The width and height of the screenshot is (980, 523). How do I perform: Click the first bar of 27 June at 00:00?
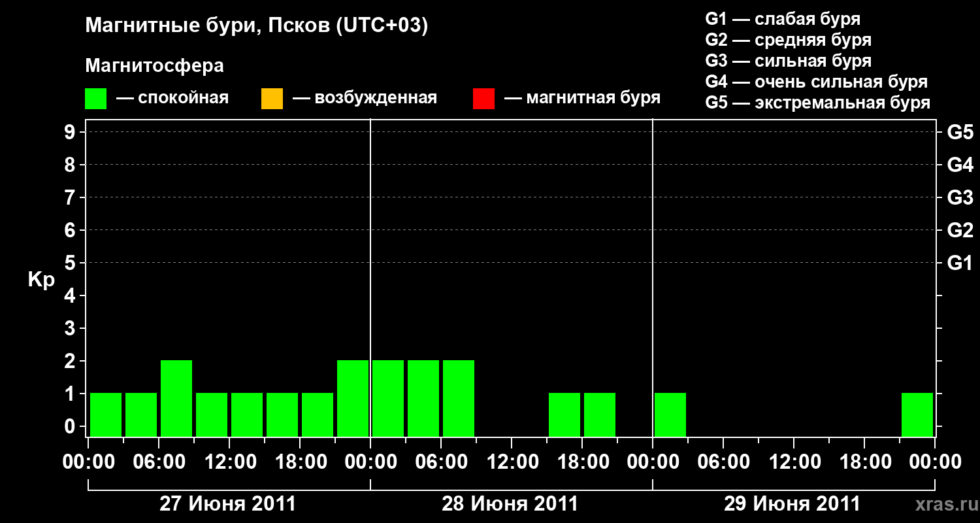(x=106, y=414)
